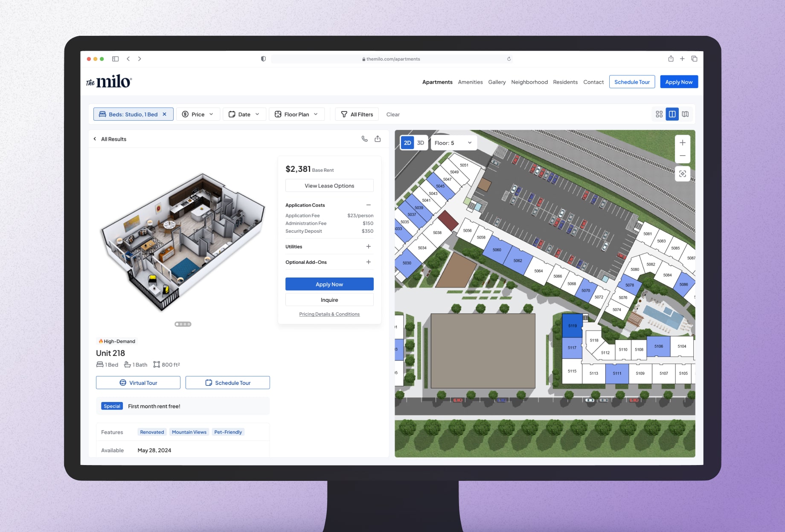The image size is (785, 532).
Task: Reload the page using the refresh icon
Action: (x=509, y=59)
